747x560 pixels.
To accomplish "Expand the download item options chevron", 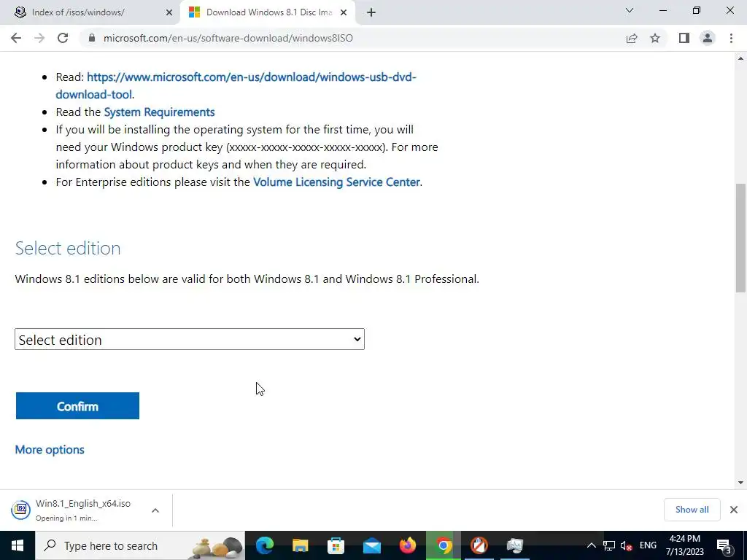I will click(x=155, y=510).
